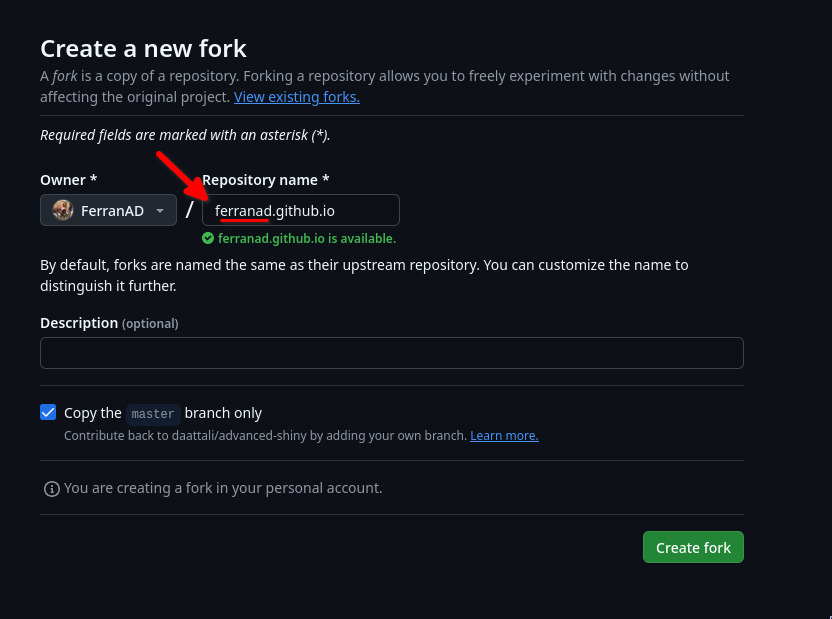Screen dimensions: 832x619
Task: Click the FerranAD owner avatar image
Action: [63, 210]
